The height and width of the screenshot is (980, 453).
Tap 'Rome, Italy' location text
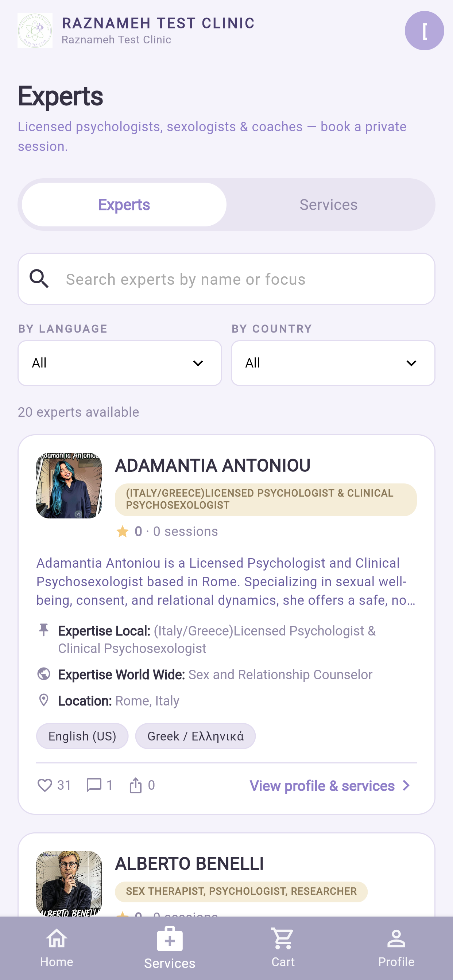(x=147, y=701)
